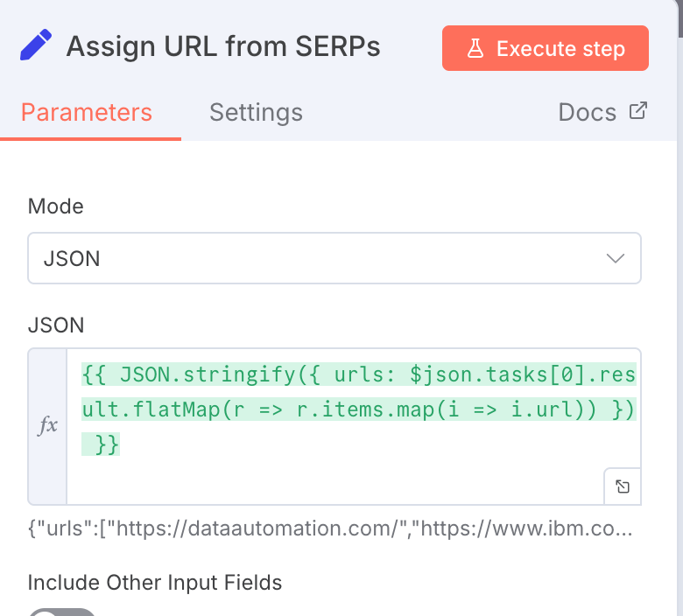
Task: Click the flask icon in Execute step
Action: [x=475, y=48]
